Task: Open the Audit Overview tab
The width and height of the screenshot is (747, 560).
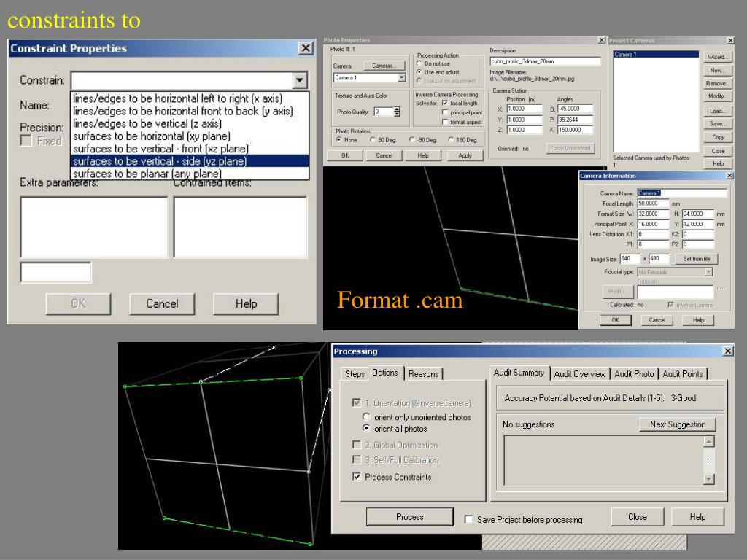Action: [580, 374]
